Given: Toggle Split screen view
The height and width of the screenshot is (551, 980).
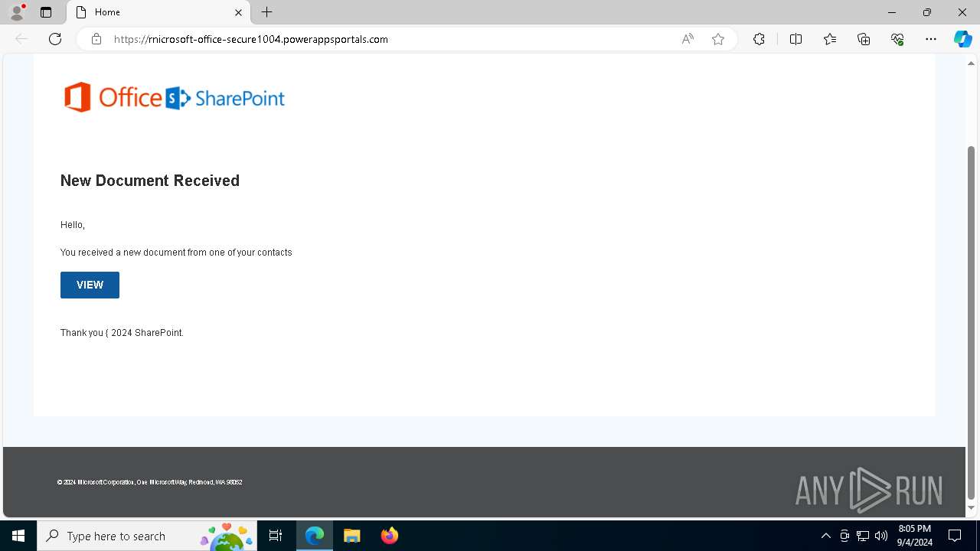Looking at the screenshot, I should [x=795, y=39].
